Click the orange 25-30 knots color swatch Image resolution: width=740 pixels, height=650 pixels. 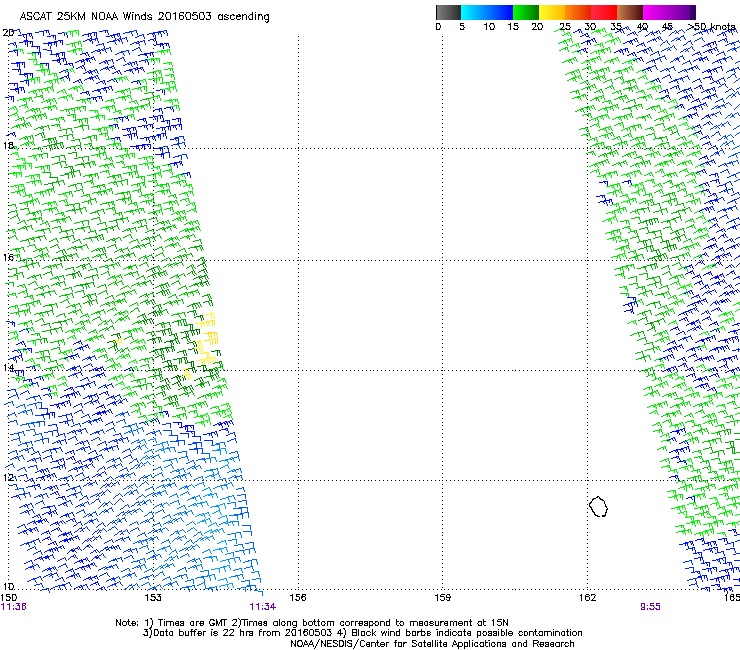(578, 12)
